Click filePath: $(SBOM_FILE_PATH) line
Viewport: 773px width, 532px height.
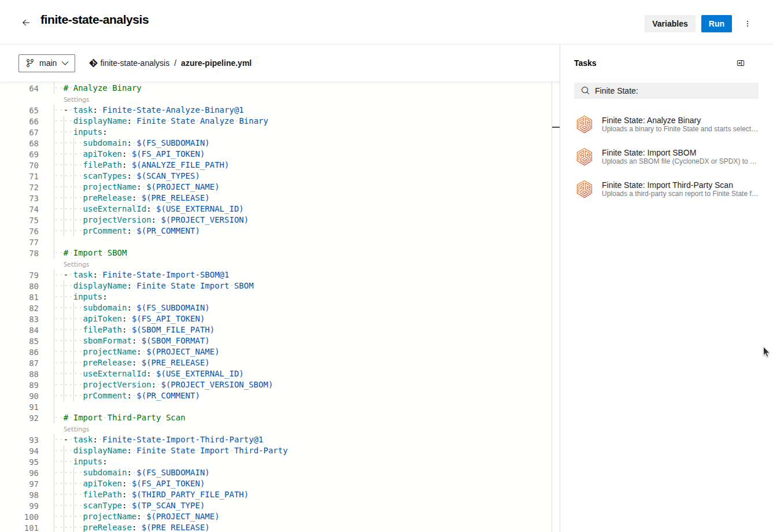pyautogui.click(x=149, y=330)
